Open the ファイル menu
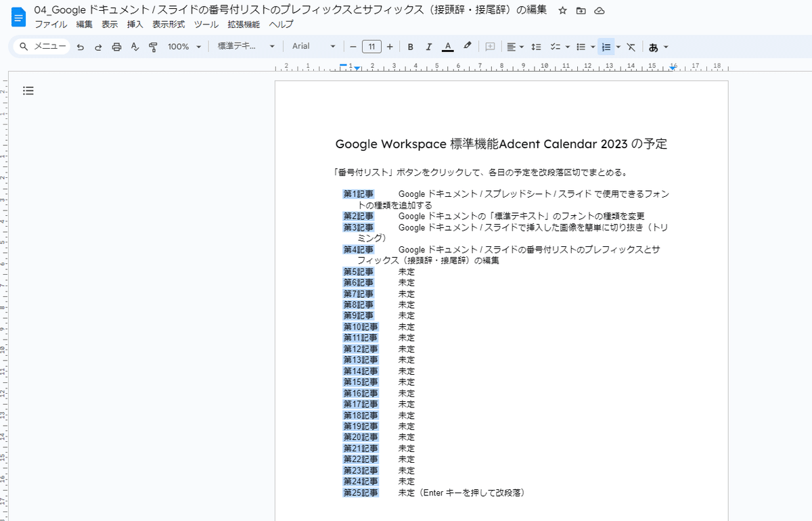 click(x=51, y=24)
